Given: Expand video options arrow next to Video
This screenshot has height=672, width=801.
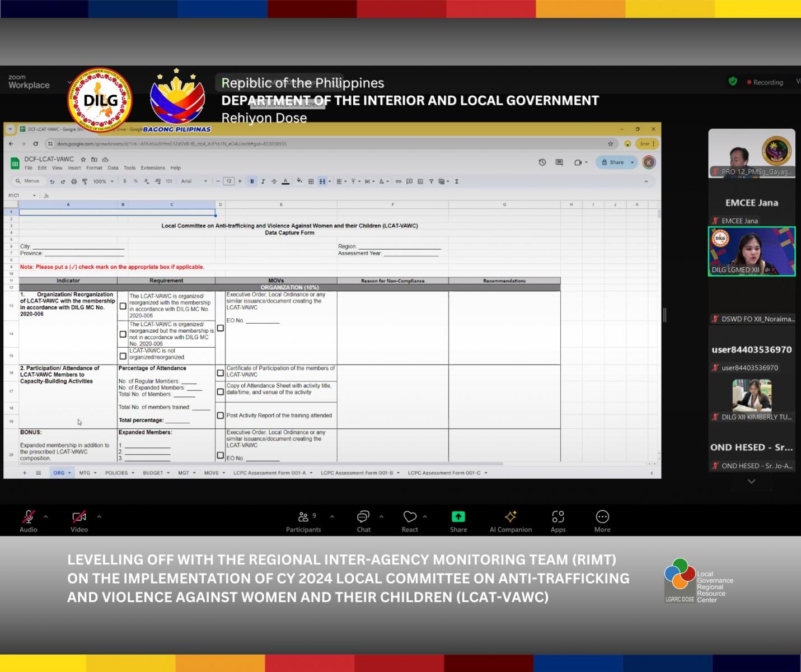Looking at the screenshot, I should click(99, 516).
